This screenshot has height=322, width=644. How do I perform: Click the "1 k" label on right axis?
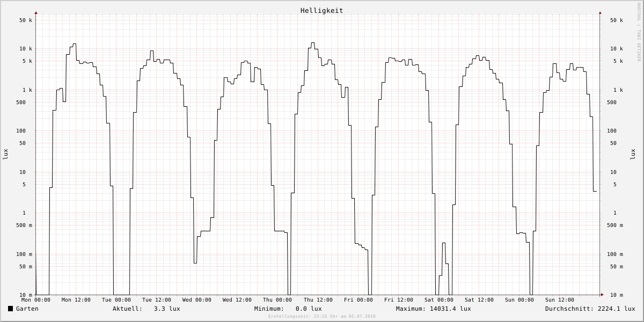[618, 90]
